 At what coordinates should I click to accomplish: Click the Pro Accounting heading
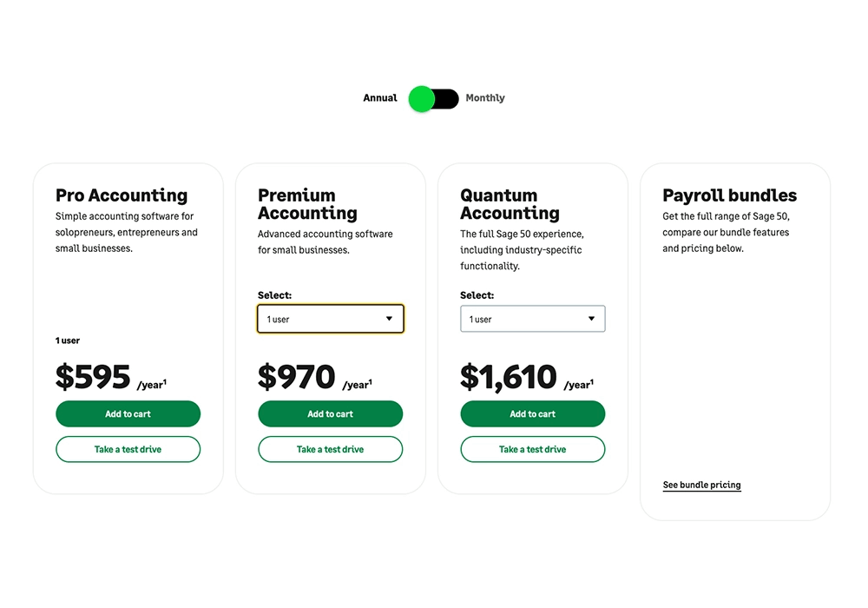[122, 195]
